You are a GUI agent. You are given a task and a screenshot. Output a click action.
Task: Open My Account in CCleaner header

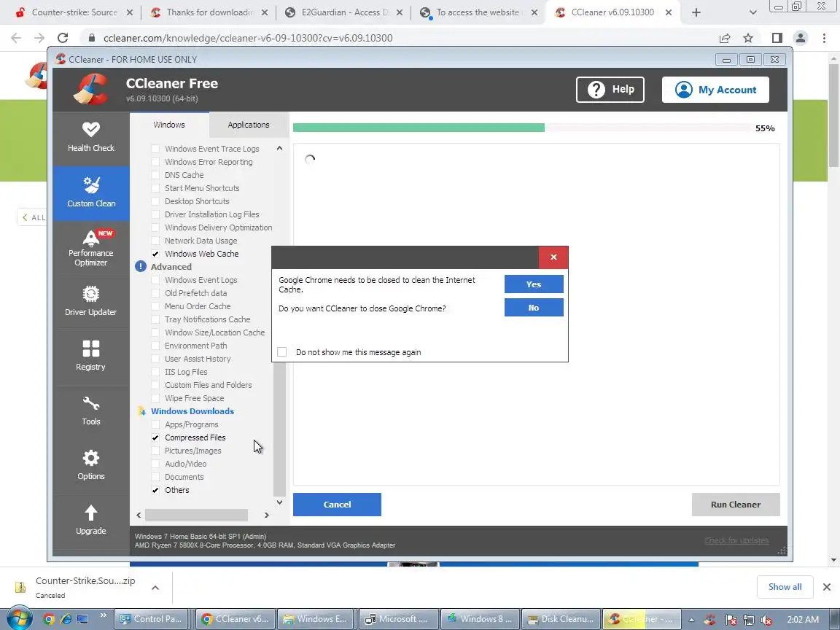[715, 90]
